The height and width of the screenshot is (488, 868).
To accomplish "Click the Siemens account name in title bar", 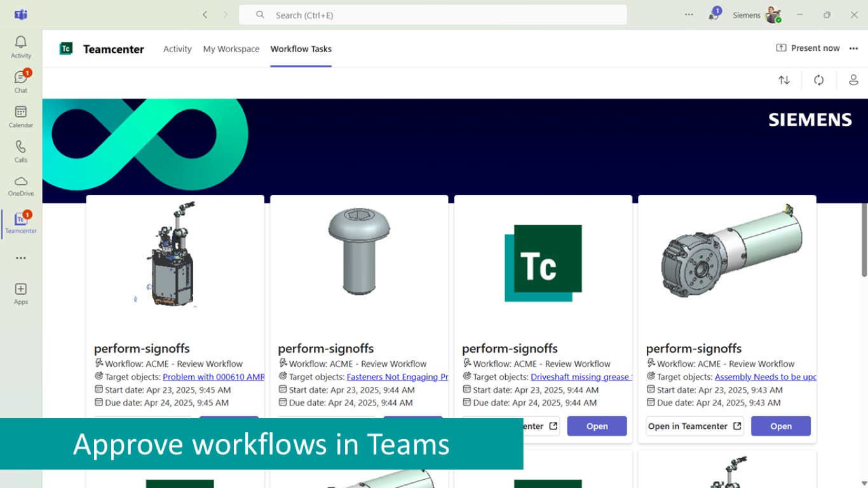I will (x=747, y=15).
